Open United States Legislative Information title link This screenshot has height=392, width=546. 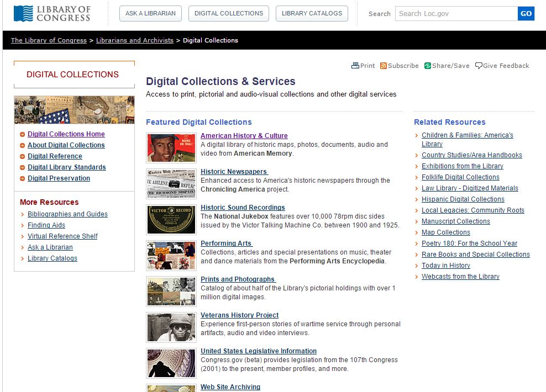click(259, 351)
